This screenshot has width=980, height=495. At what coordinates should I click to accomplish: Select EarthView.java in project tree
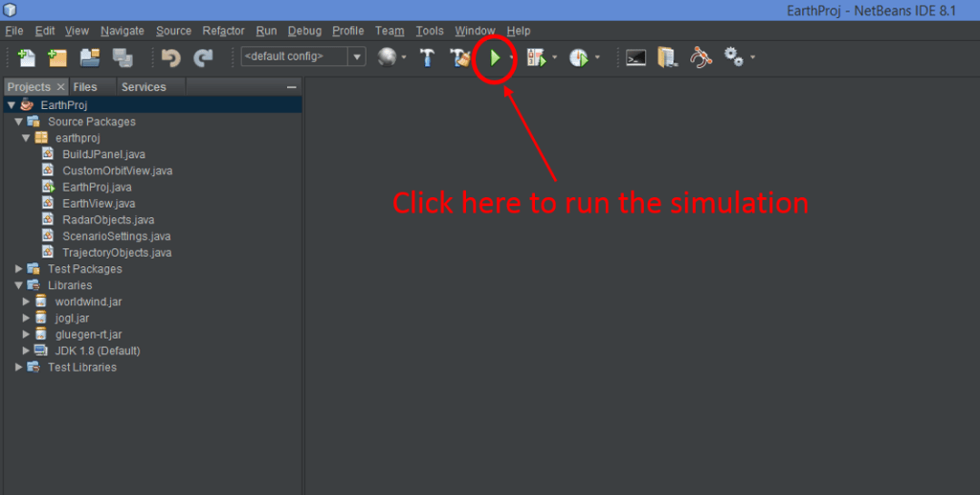point(99,203)
